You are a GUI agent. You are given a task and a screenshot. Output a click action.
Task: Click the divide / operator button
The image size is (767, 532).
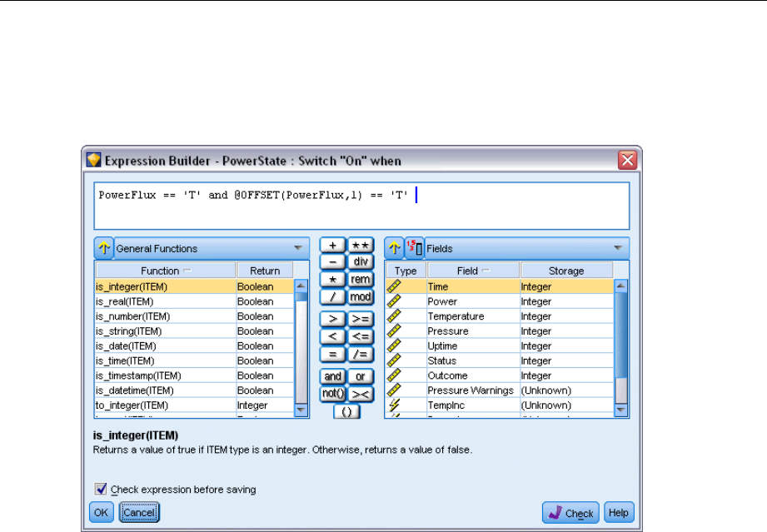(x=332, y=297)
